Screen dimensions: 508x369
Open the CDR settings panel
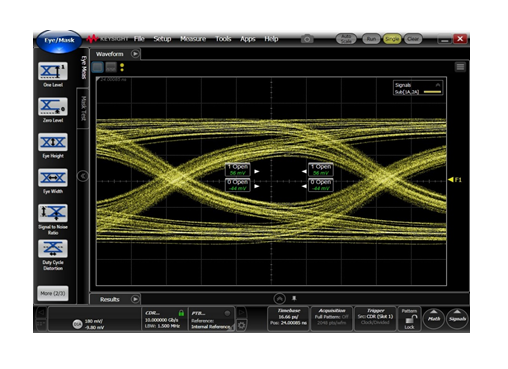pyautogui.click(x=165, y=319)
